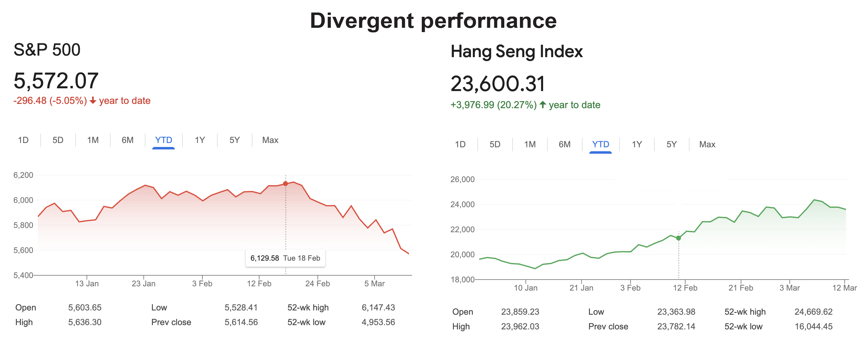868x352 pixels.
Task: Click the 6,200 y-axis label
Action: coord(23,175)
